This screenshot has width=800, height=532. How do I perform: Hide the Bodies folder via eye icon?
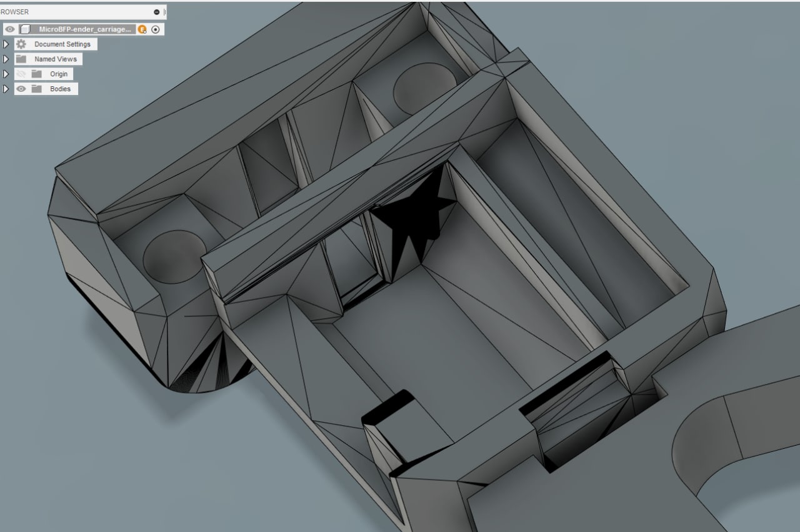pyautogui.click(x=21, y=89)
